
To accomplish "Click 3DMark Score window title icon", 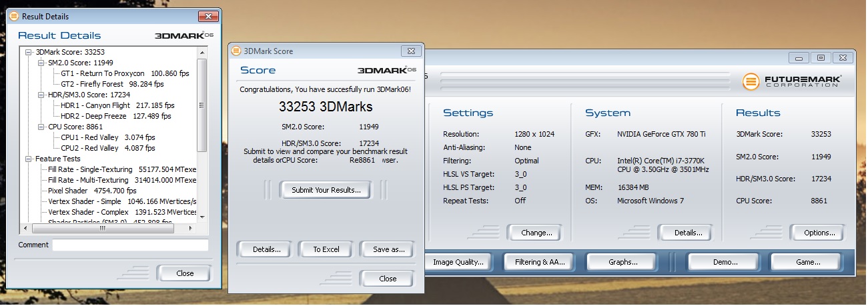I will point(236,51).
